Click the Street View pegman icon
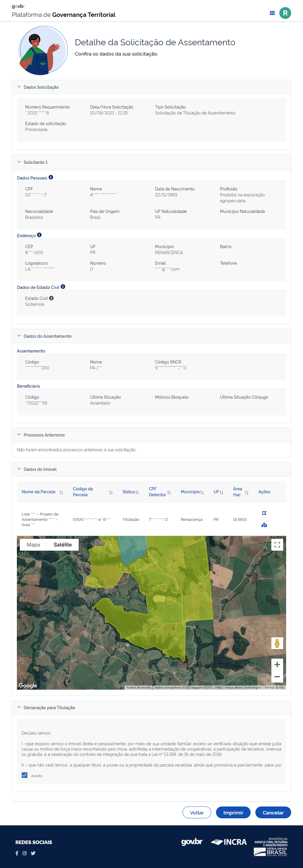 coord(277,643)
